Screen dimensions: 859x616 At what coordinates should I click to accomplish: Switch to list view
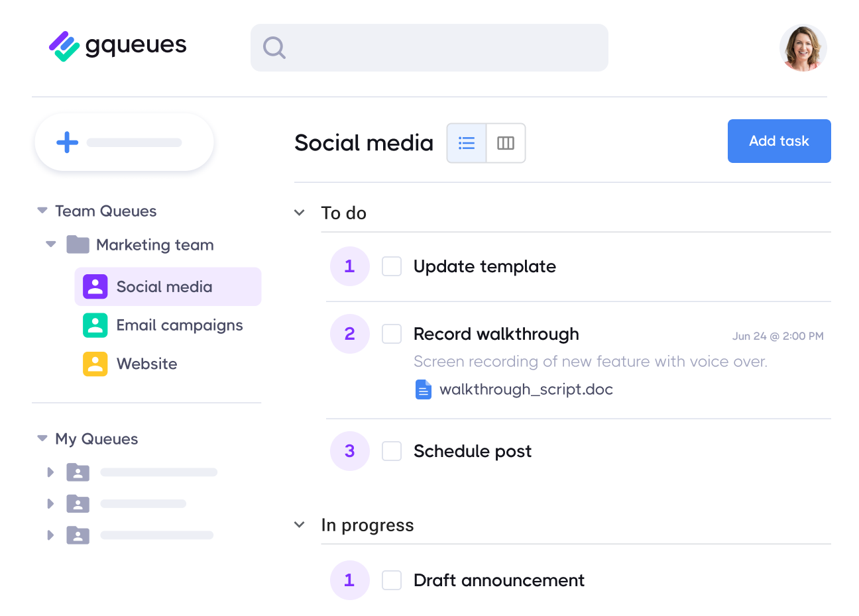pyautogui.click(x=467, y=143)
